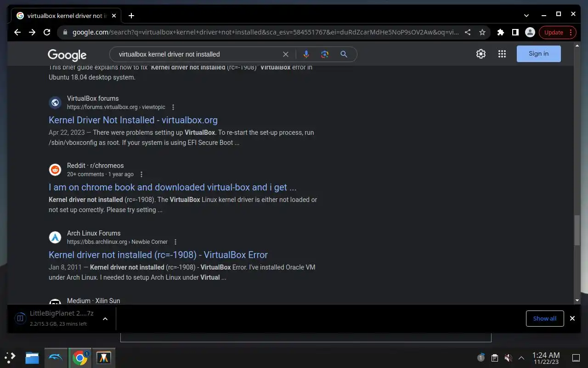Show all downloads
This screenshot has width=588, height=368.
(545, 318)
